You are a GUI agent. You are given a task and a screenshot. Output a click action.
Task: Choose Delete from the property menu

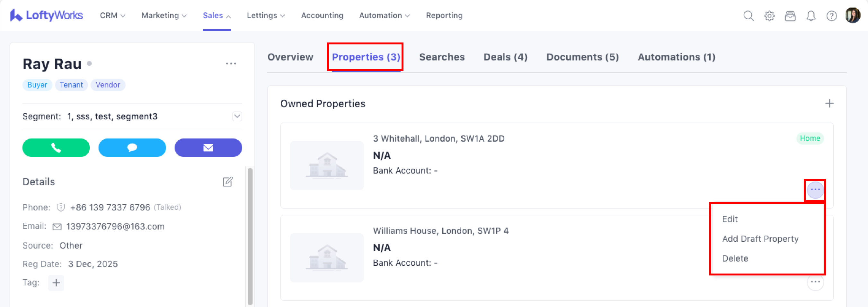coord(735,258)
